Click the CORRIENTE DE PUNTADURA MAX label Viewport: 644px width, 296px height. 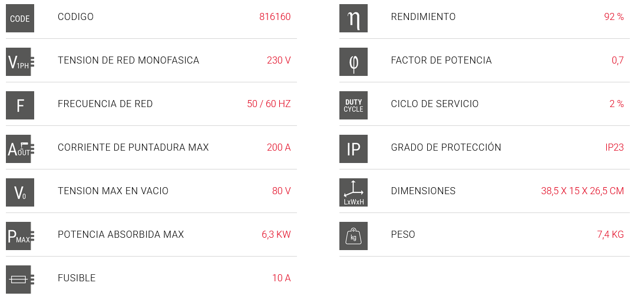click(x=133, y=148)
